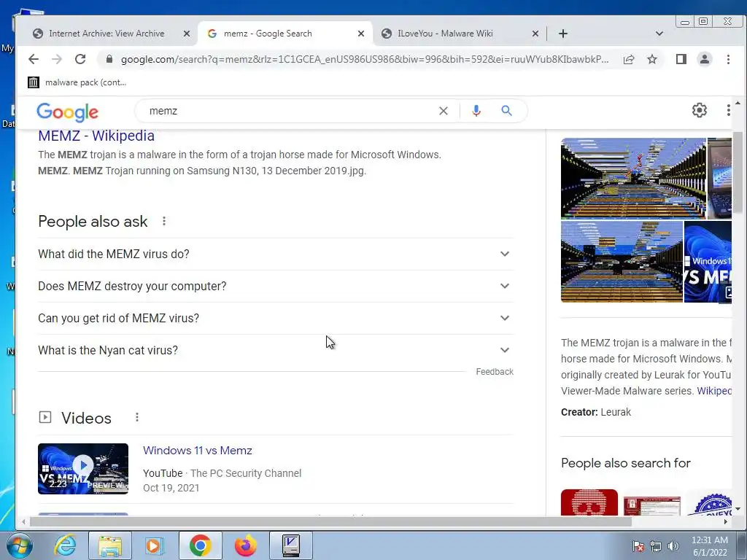Image resolution: width=747 pixels, height=560 pixels.
Task: Click the padlock site info icon
Action: tap(109, 59)
